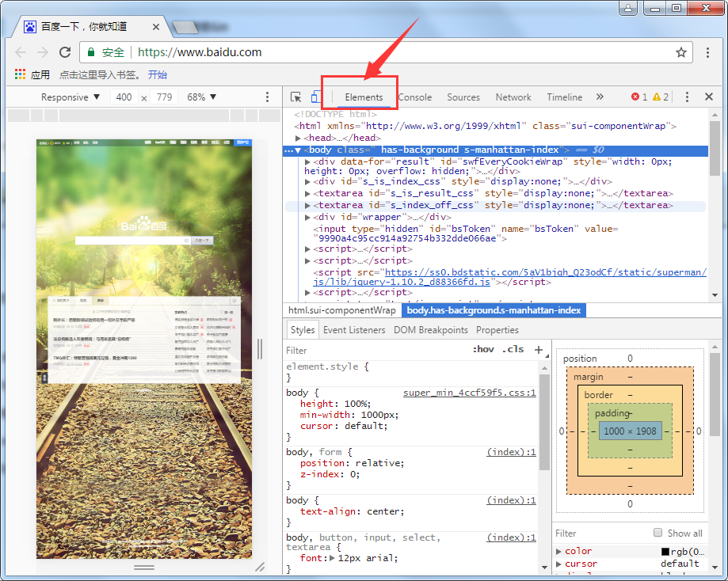Show more DevTools tabs via double chevron
The height and width of the screenshot is (581, 728).
point(600,97)
